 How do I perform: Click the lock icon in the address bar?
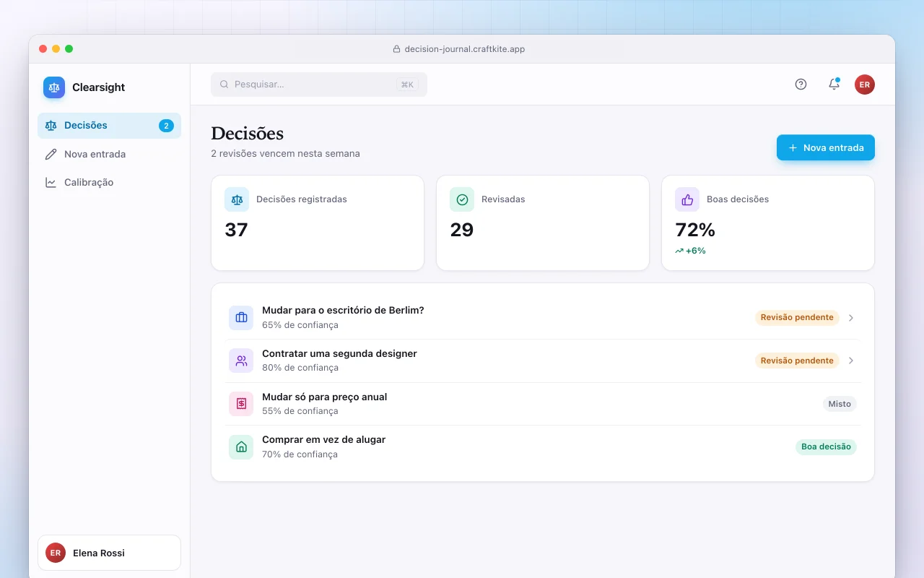point(396,49)
